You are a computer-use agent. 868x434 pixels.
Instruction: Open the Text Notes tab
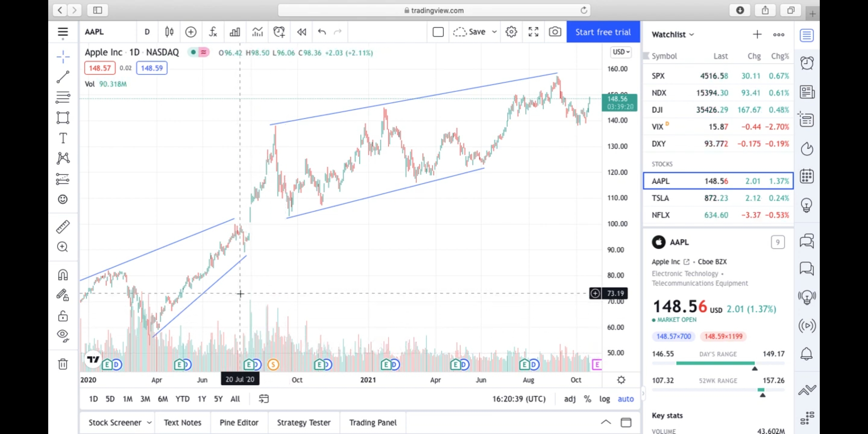point(182,423)
